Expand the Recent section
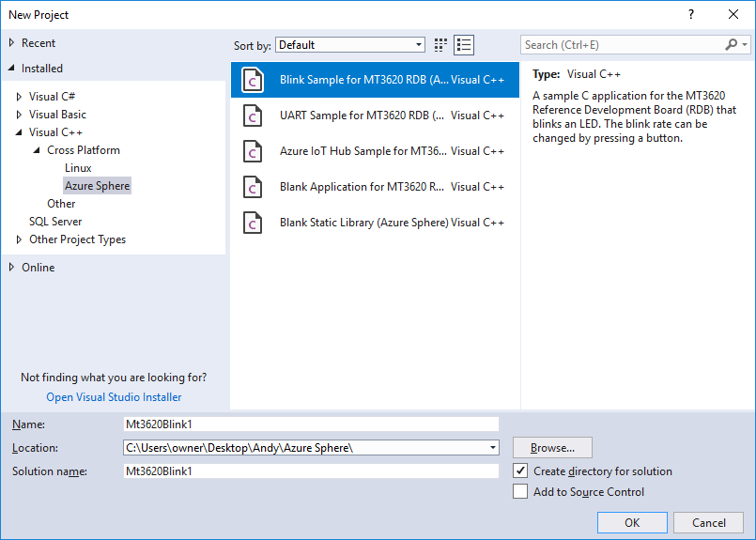756x540 pixels. click(x=12, y=42)
